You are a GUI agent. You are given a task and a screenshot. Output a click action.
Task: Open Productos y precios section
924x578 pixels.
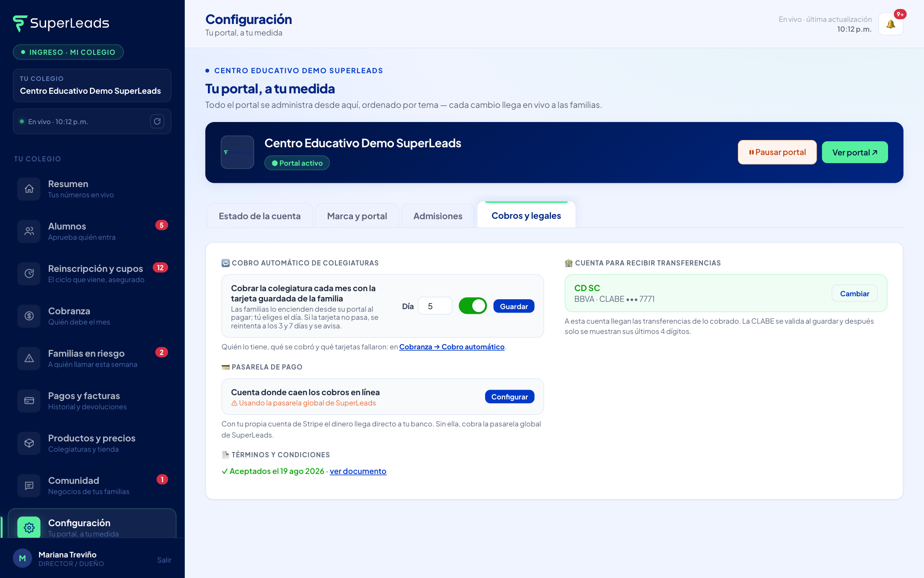92,443
